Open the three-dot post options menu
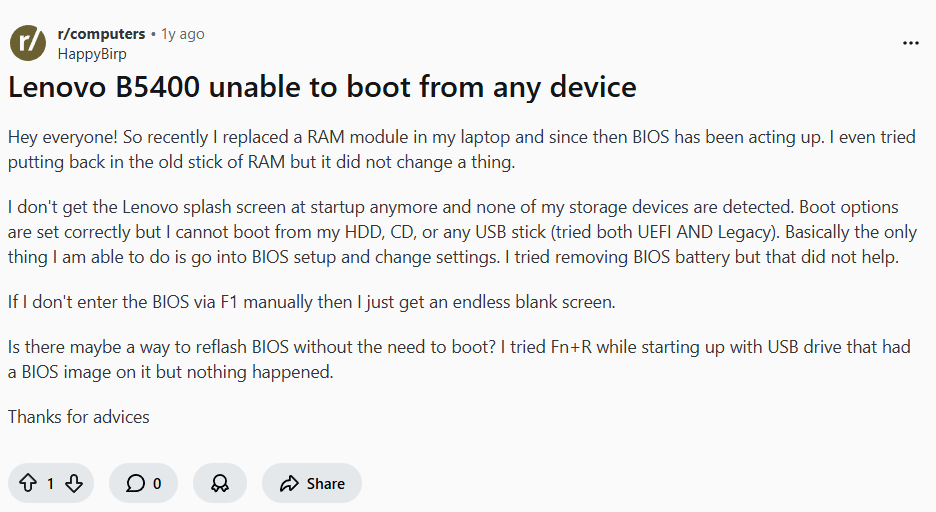This screenshot has height=512, width=936. tap(910, 43)
